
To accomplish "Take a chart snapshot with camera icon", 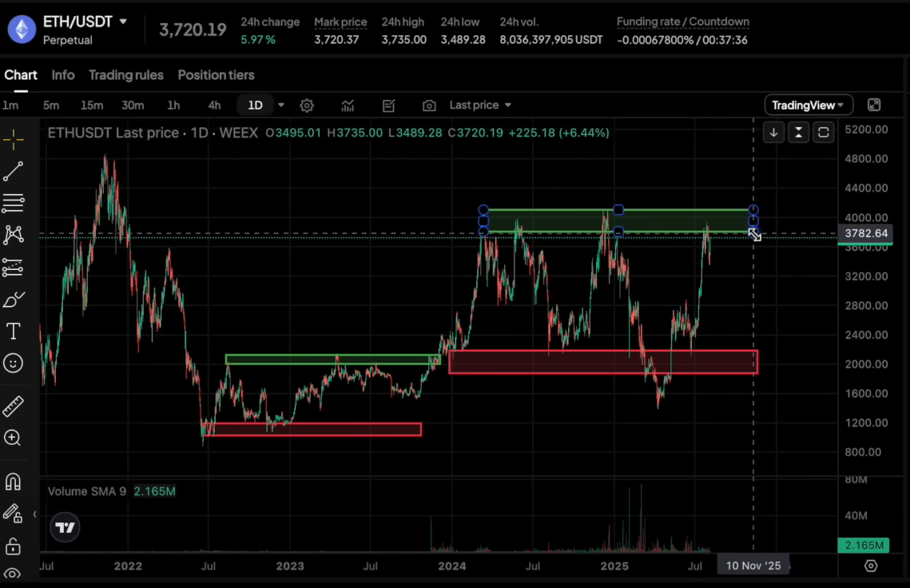I will (429, 105).
